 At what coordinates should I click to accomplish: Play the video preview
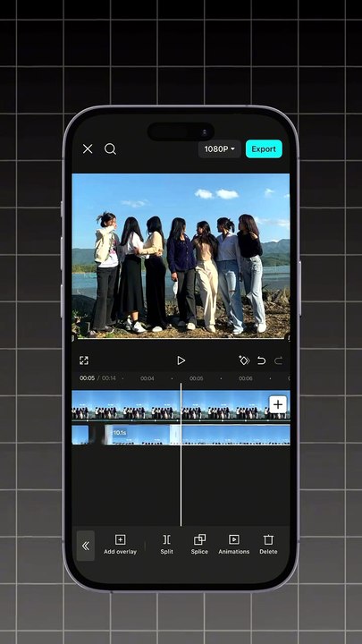[x=181, y=360]
